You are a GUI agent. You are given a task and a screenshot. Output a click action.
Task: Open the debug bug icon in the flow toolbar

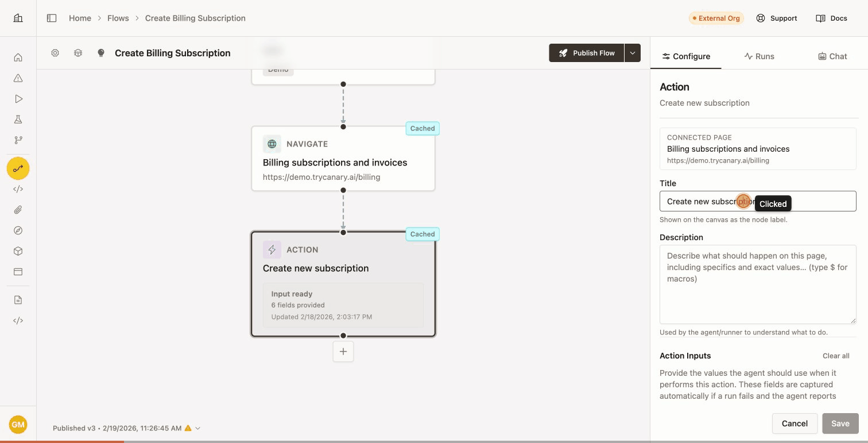(x=78, y=52)
